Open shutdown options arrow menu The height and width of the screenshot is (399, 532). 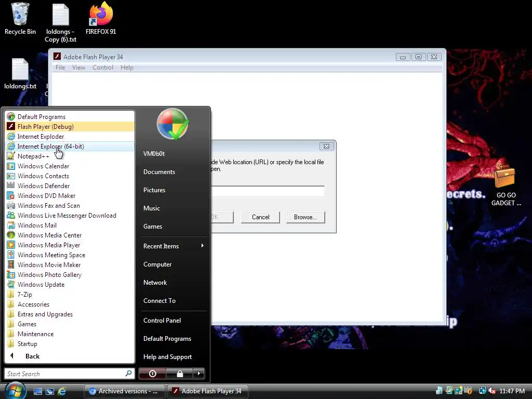(199, 374)
